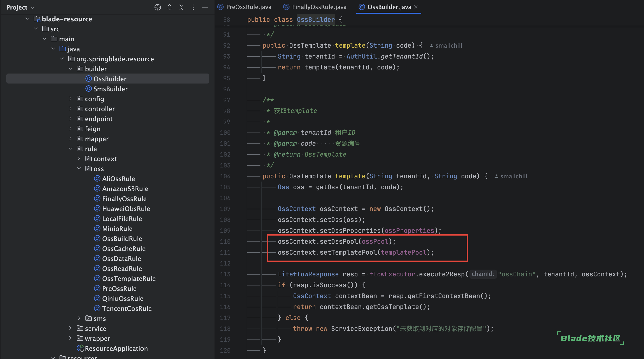Switch to FinallyOssRule.java tab
The width and height of the screenshot is (644, 359).
coord(315,7)
